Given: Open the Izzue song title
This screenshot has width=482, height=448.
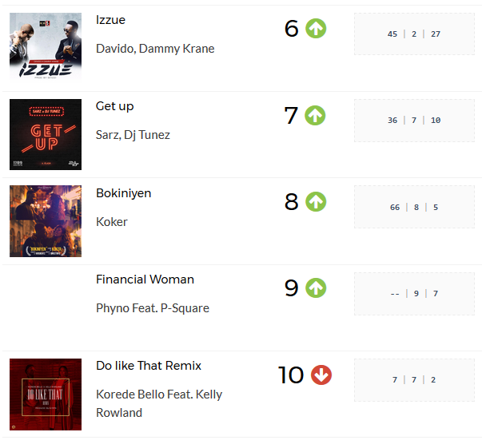Looking at the screenshot, I should [110, 20].
